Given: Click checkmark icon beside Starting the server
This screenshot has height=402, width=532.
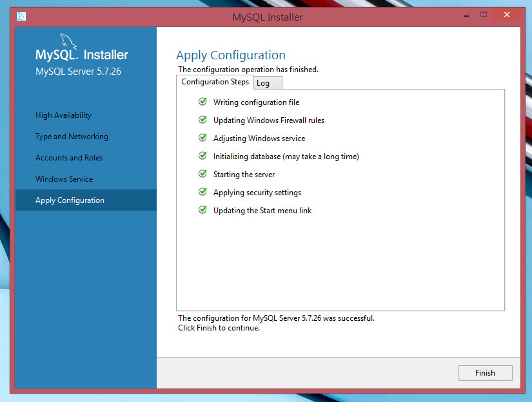Looking at the screenshot, I should 202,173.
